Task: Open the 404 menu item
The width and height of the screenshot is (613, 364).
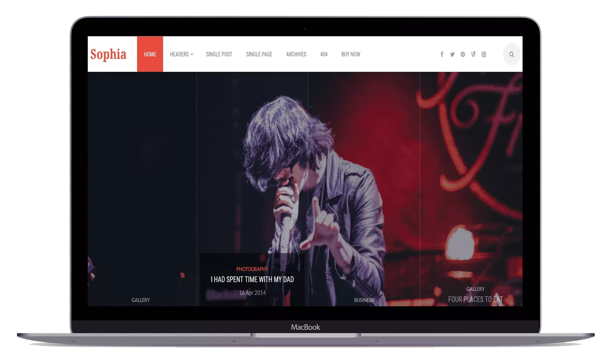Action: coord(324,54)
